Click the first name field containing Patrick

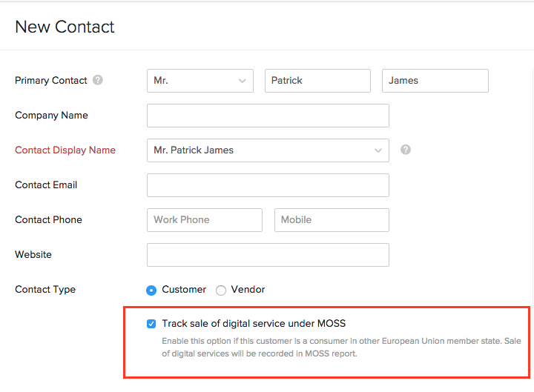pyautogui.click(x=317, y=81)
